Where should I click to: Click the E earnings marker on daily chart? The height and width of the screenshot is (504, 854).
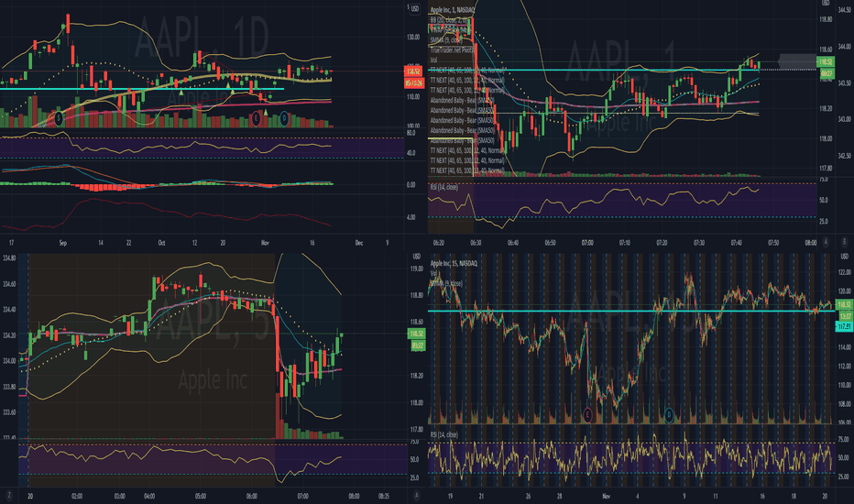(256, 118)
